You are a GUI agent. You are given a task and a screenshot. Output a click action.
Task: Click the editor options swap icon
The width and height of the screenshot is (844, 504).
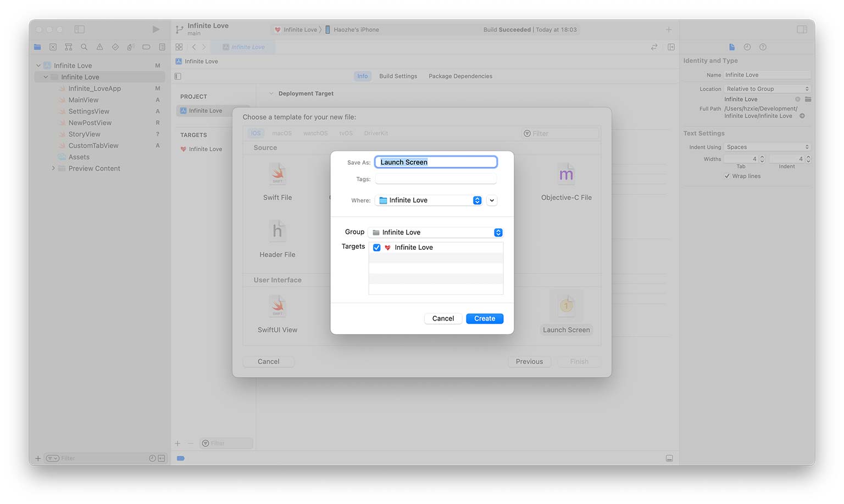(654, 47)
